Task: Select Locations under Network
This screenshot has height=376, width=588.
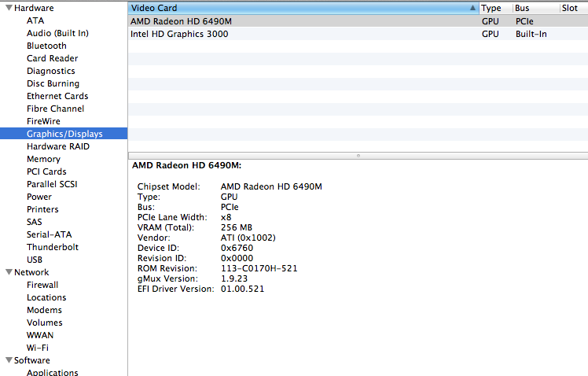Action: tap(46, 297)
